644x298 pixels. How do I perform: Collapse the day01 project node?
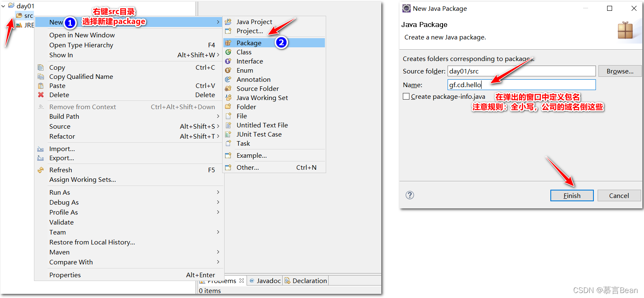click(x=4, y=6)
